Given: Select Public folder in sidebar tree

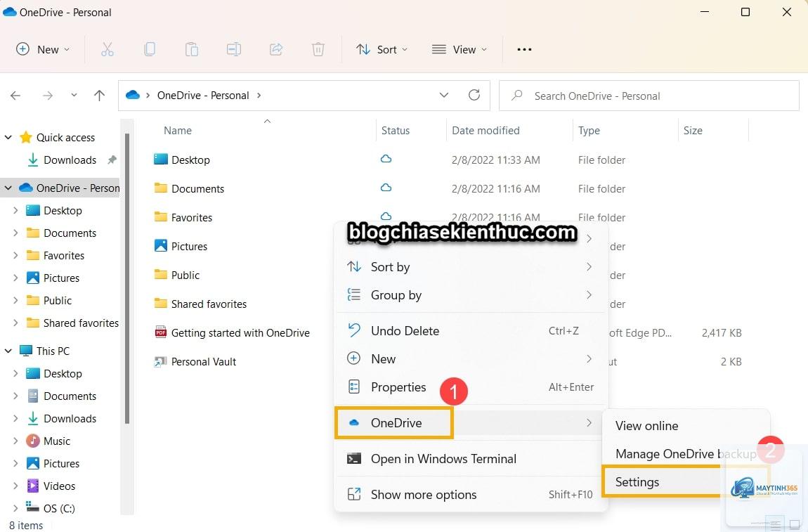Looking at the screenshot, I should click(x=57, y=300).
